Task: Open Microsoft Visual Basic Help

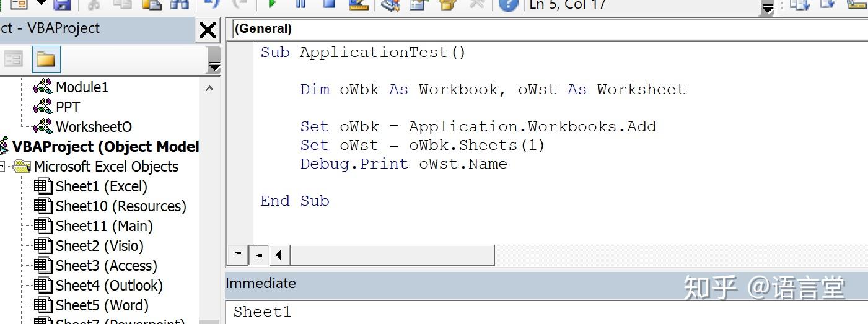Action: coord(508,5)
